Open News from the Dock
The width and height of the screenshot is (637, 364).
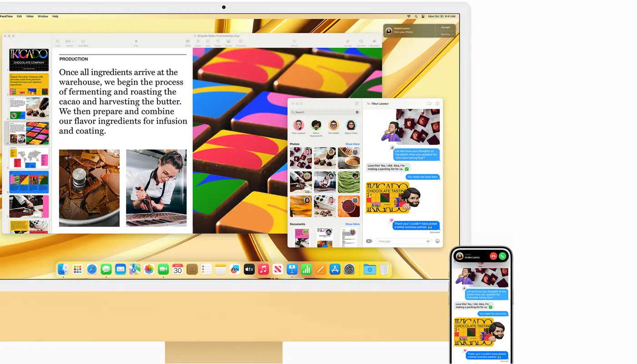click(278, 269)
